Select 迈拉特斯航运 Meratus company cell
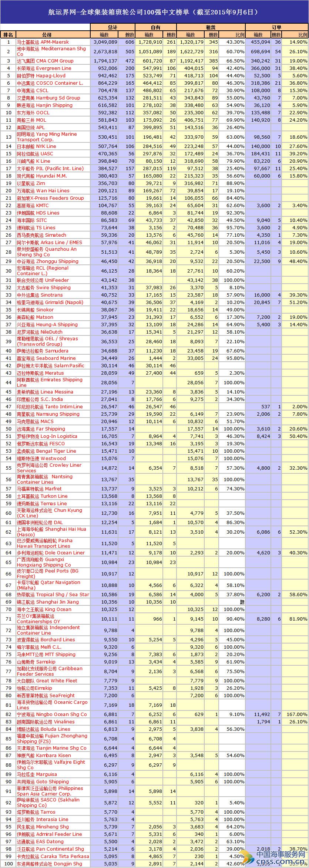This screenshot has height=868, width=309. point(40,373)
